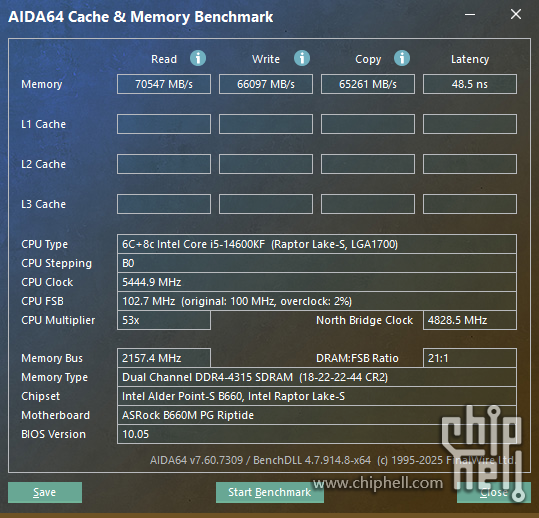
Task: Select the Memory Latency result field
Action: click(x=470, y=84)
